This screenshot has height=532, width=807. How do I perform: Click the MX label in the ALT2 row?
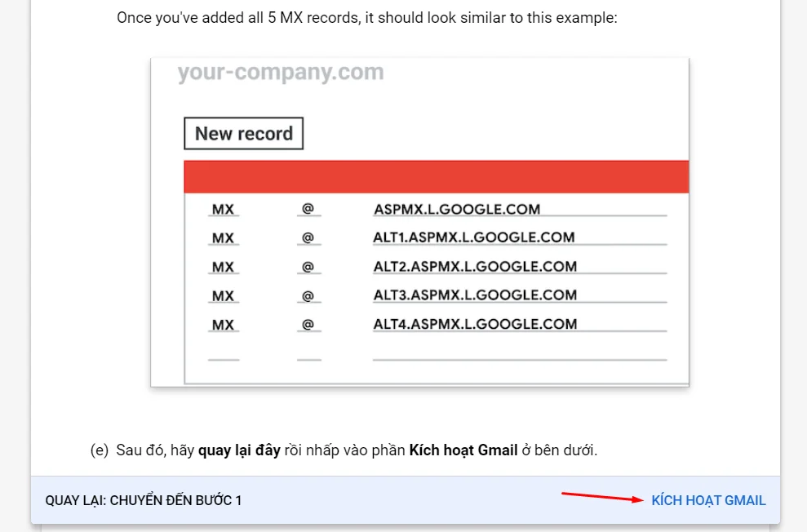(x=223, y=267)
